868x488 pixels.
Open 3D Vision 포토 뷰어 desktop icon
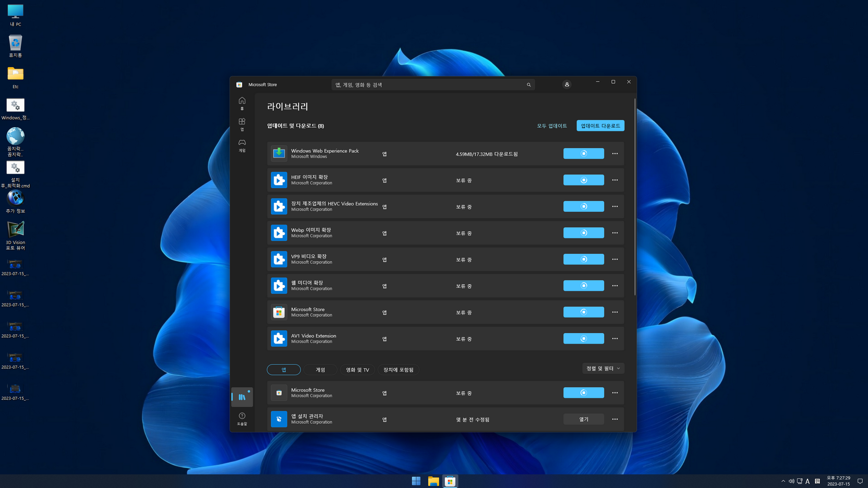pyautogui.click(x=15, y=236)
